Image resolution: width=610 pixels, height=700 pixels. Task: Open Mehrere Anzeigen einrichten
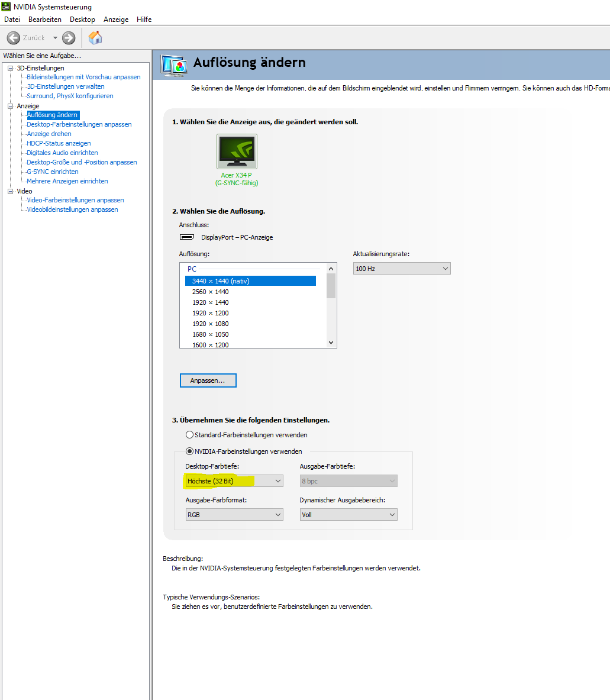point(67,181)
